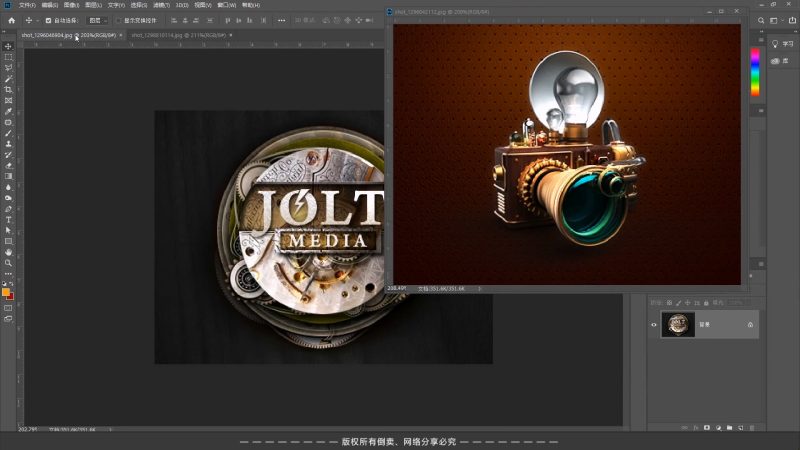
Task: Enable 显示变换控件 (Show Transform Controls) checkbox
Action: [x=118, y=20]
